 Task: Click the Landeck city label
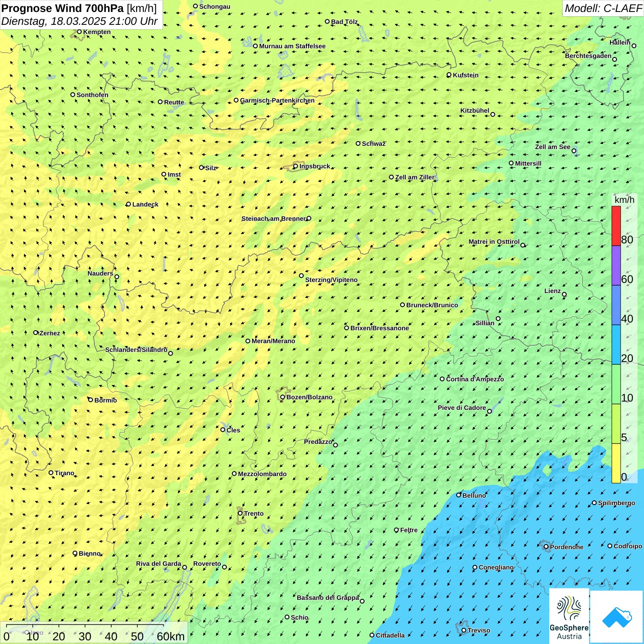click(145, 204)
